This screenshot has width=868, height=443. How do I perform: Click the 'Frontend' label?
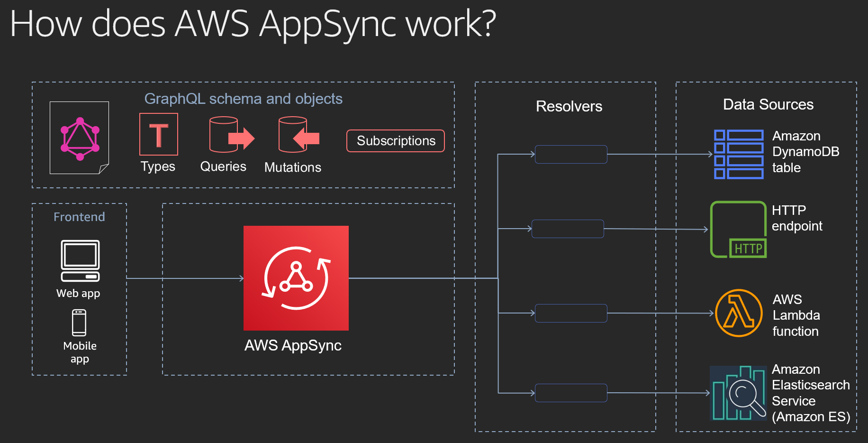coord(79,217)
